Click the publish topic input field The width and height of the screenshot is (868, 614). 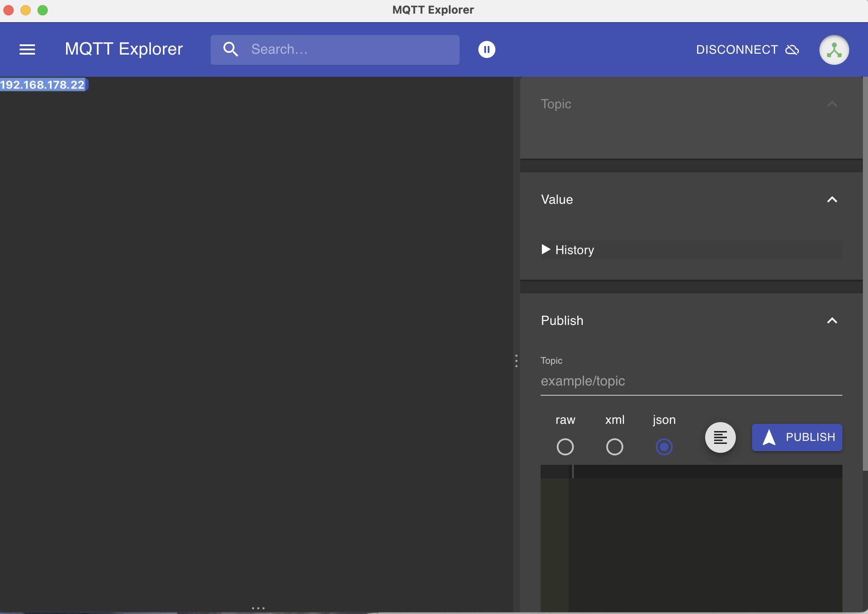point(691,381)
